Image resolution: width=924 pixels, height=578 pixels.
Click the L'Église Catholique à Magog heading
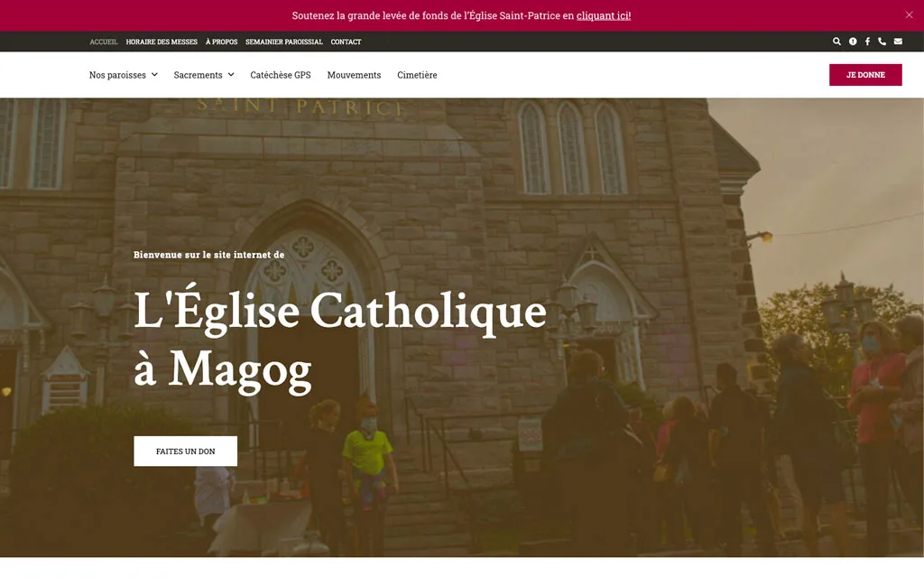click(339, 339)
